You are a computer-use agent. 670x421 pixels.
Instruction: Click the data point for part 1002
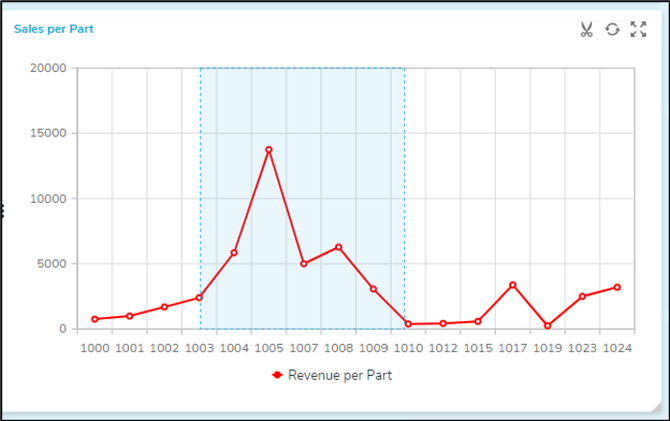[x=165, y=307]
